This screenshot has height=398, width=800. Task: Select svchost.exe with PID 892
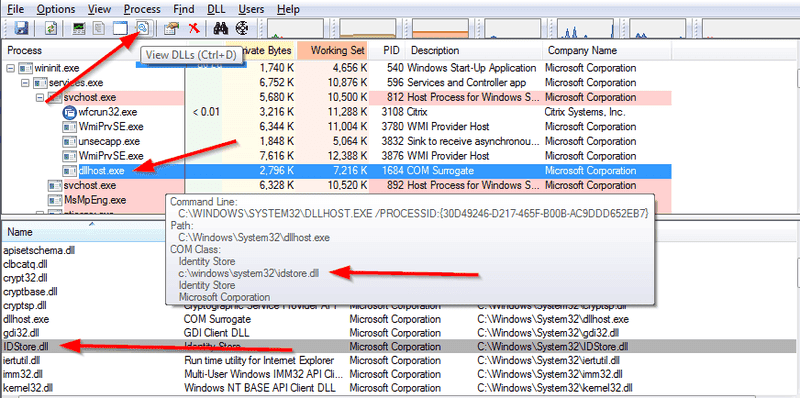coord(89,185)
